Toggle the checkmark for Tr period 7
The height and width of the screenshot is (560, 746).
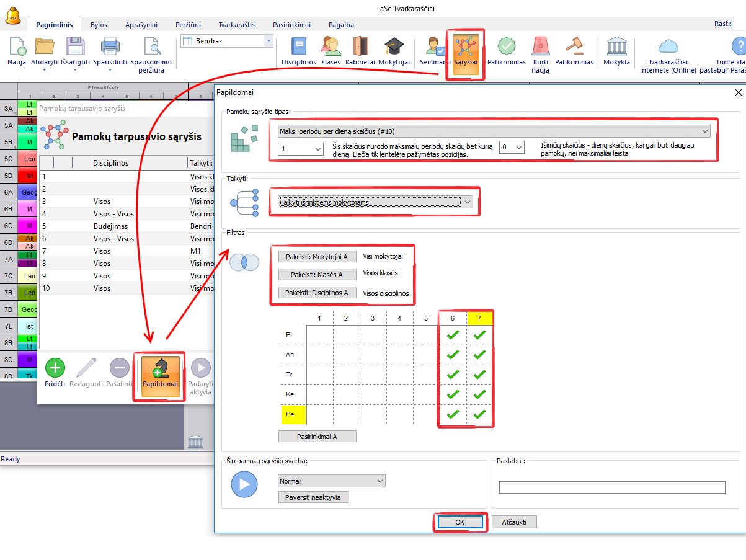tap(479, 375)
